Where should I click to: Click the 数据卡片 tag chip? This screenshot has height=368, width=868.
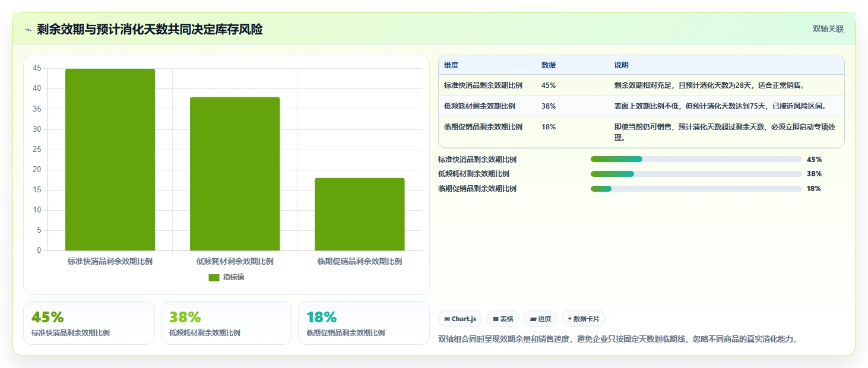point(584,319)
